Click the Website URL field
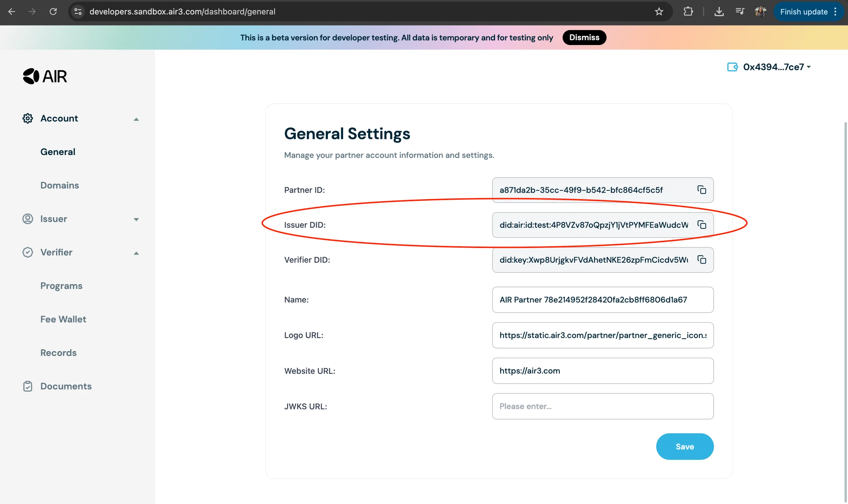 pyautogui.click(x=603, y=371)
